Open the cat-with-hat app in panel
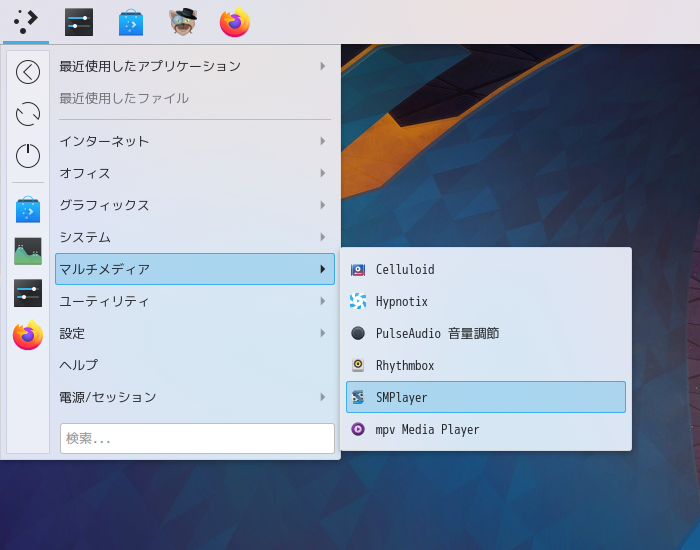This screenshot has height=550, width=700. point(183,21)
